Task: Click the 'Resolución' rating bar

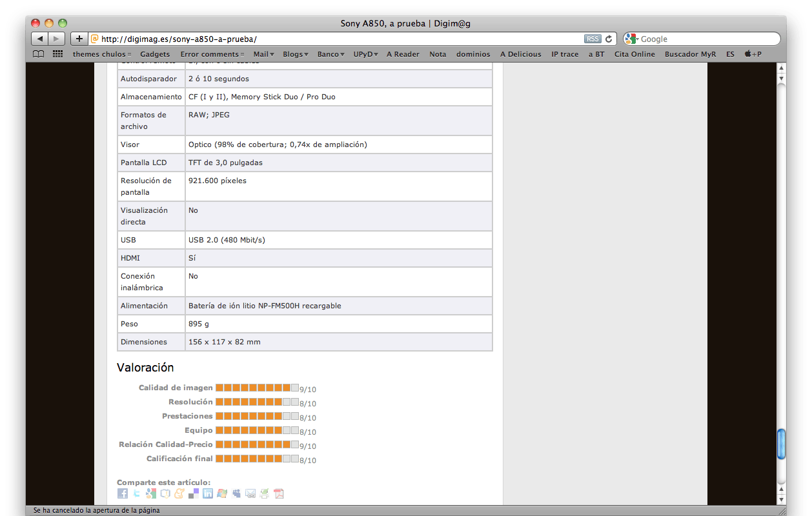Action: (257, 402)
